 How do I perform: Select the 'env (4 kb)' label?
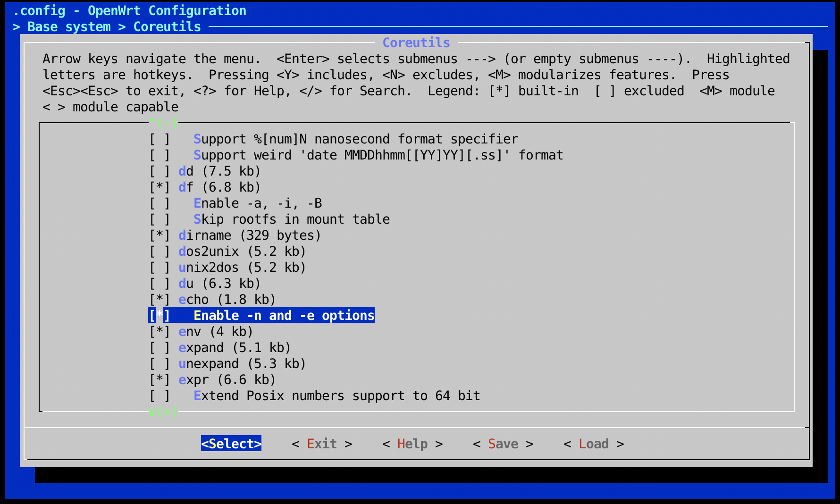point(216,332)
